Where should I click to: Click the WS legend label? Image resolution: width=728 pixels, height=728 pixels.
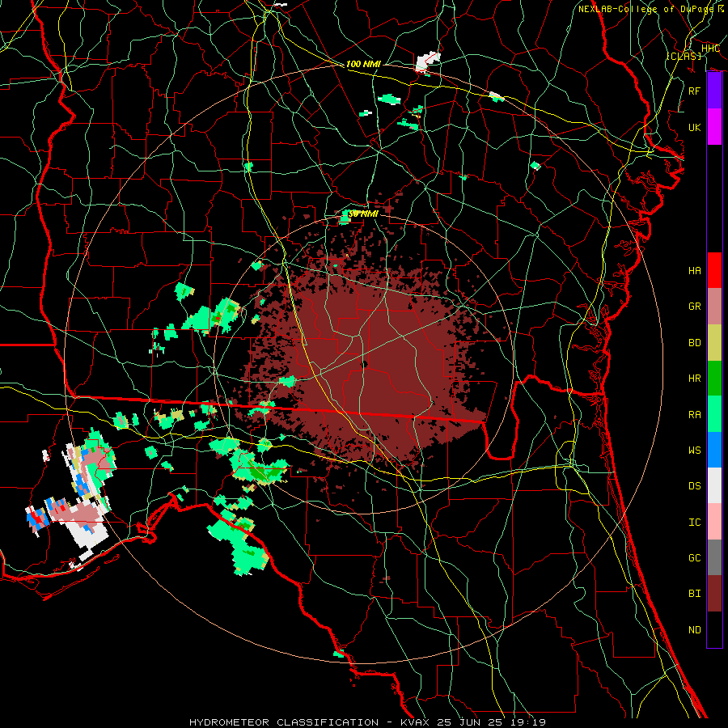tap(695, 450)
